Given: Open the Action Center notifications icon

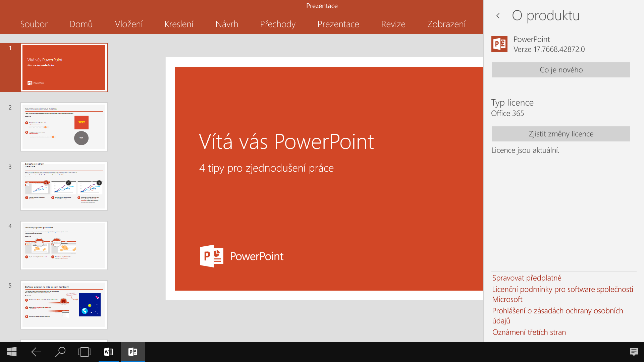Looking at the screenshot, I should pyautogui.click(x=634, y=352).
